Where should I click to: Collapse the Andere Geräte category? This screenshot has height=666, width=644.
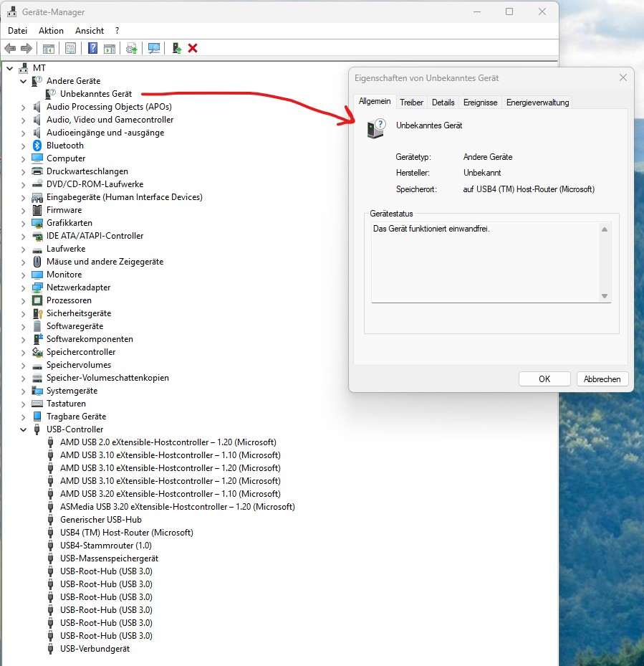tap(24, 81)
